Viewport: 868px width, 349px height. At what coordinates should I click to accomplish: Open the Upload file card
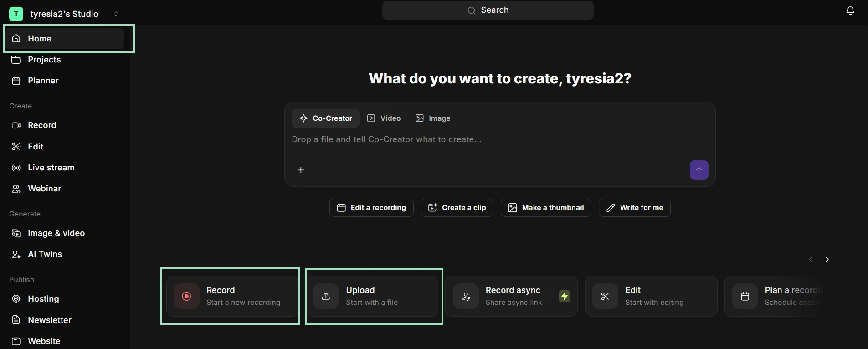click(x=372, y=296)
